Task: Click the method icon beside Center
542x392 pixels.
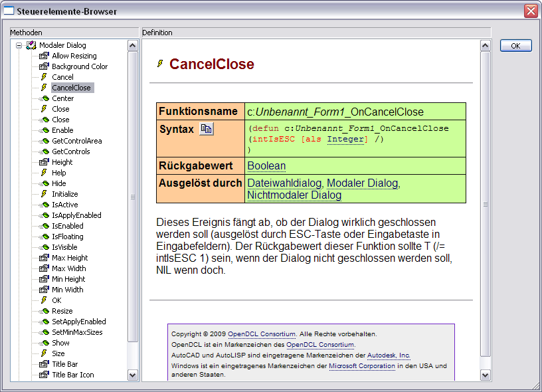Action: (x=45, y=98)
